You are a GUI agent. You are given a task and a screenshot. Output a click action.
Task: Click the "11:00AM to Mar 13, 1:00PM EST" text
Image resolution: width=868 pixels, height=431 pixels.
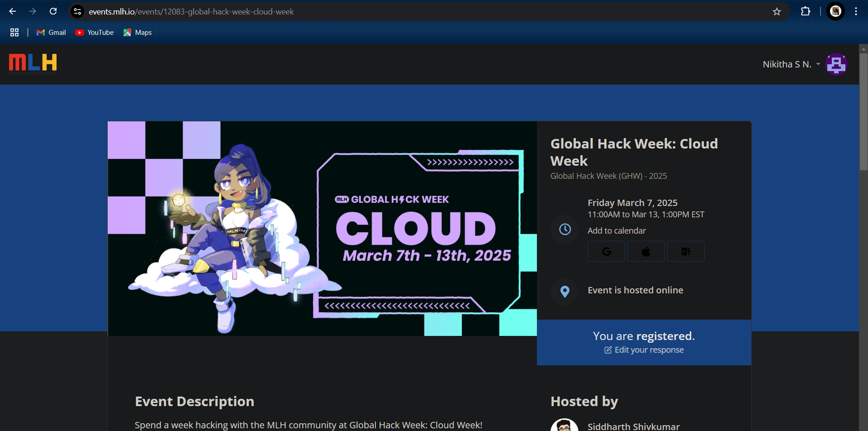point(646,215)
